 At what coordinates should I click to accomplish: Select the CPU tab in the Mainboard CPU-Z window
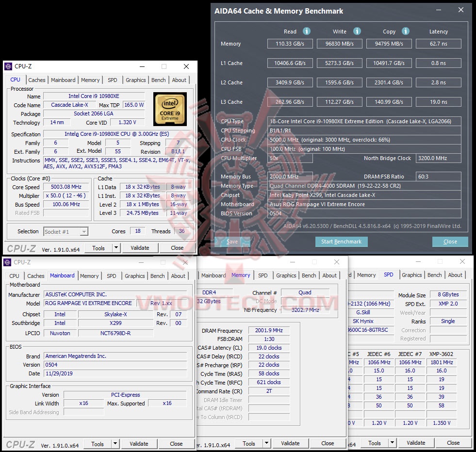click(14, 276)
